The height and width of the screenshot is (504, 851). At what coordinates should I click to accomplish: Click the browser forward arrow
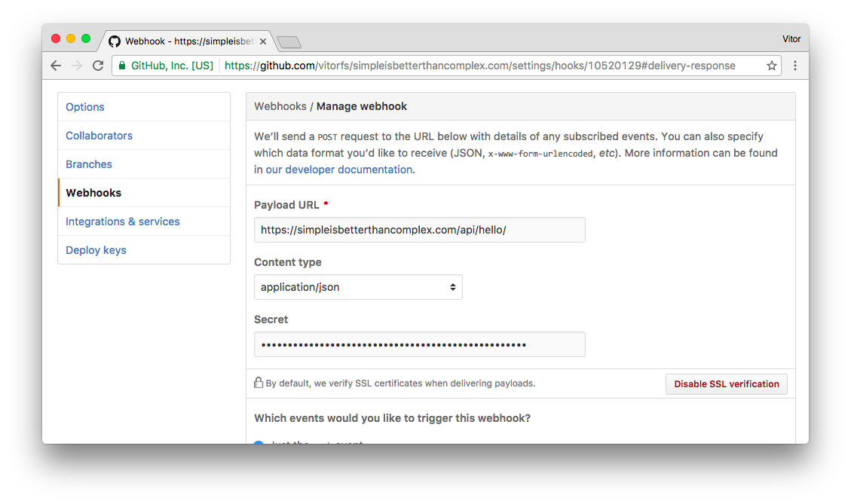[77, 66]
